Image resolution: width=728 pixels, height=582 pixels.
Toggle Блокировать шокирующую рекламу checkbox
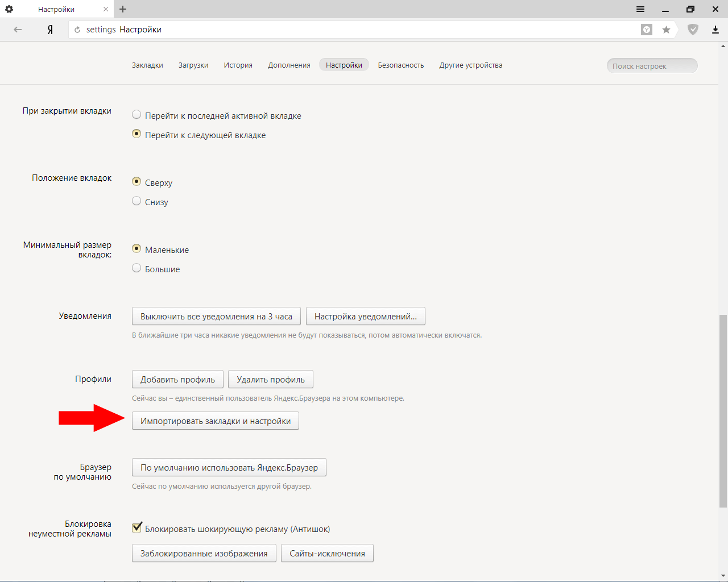(x=137, y=528)
